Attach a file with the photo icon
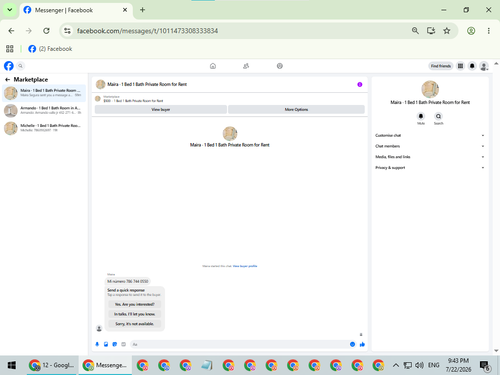Image resolution: width=500 pixels, height=375 pixels. (x=106, y=344)
